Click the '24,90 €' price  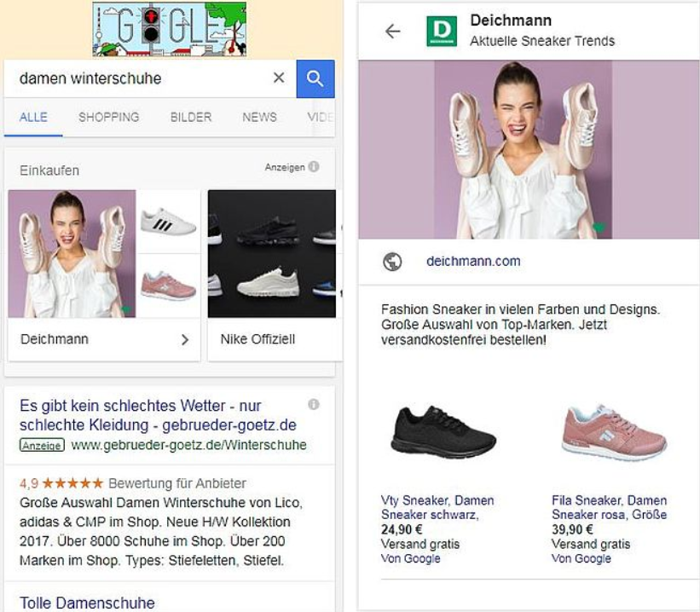pyautogui.click(x=402, y=529)
